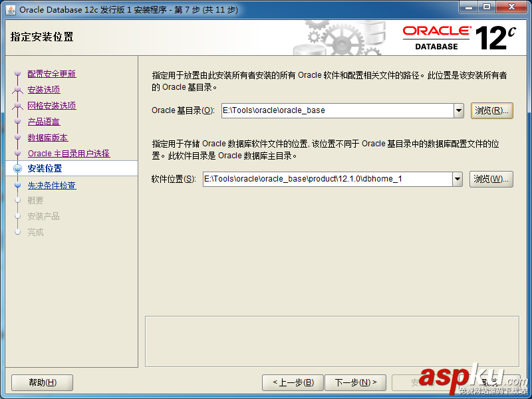Open the 数据库版本 step

click(x=48, y=138)
